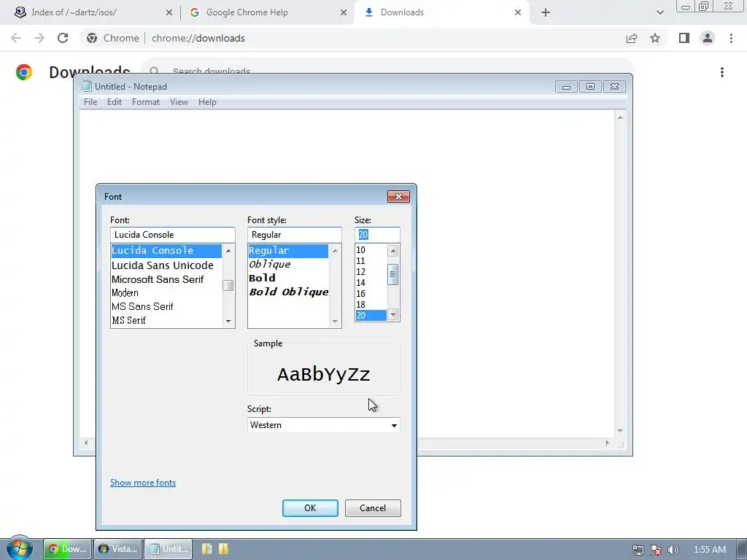Switch to the Chrome Downloads taskbar button
The image size is (747, 560).
(67, 549)
